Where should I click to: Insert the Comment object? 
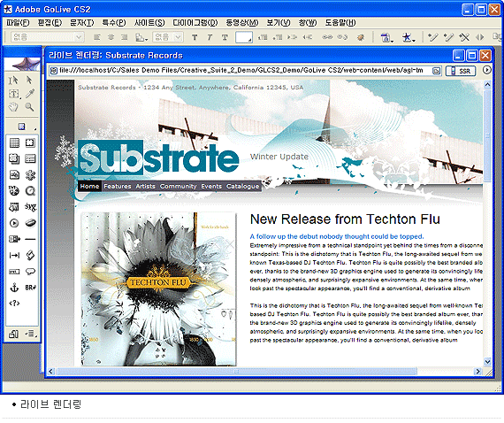coord(30,272)
